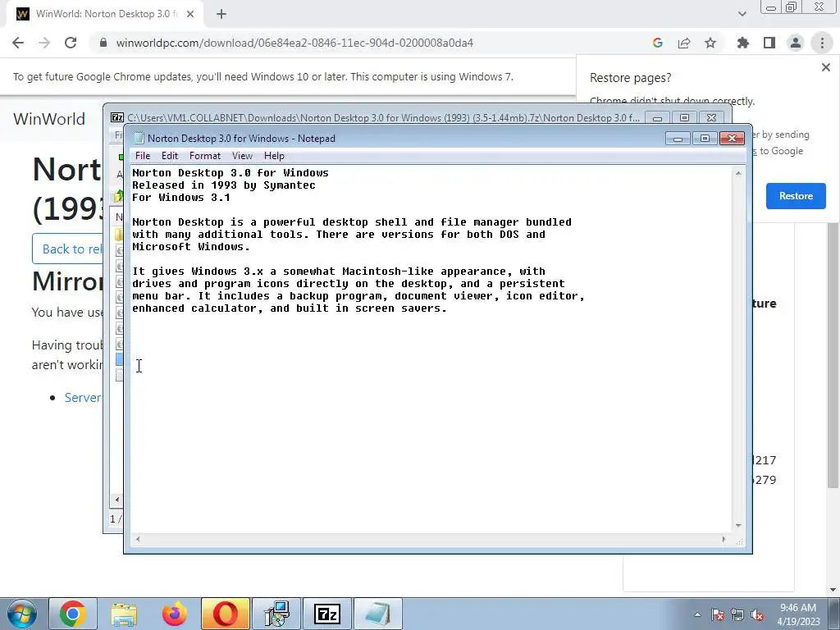The image size is (840, 630).
Task: Close the Notepad window
Action: (x=732, y=139)
